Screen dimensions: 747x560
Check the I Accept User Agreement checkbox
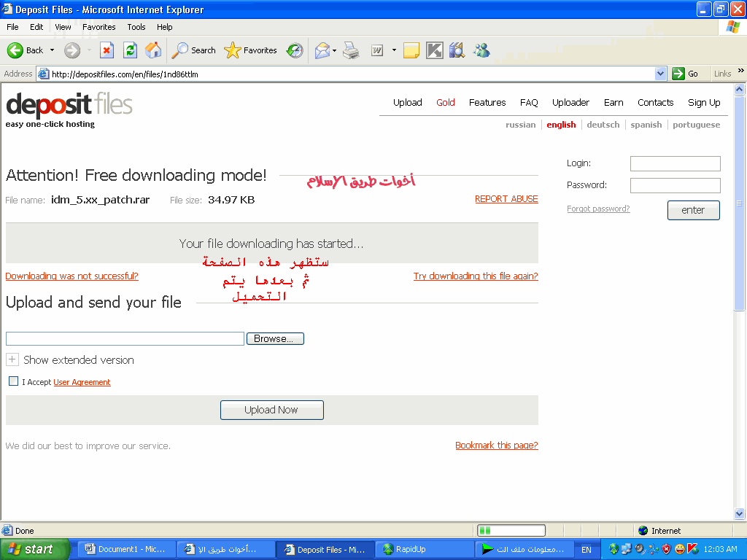click(13, 381)
